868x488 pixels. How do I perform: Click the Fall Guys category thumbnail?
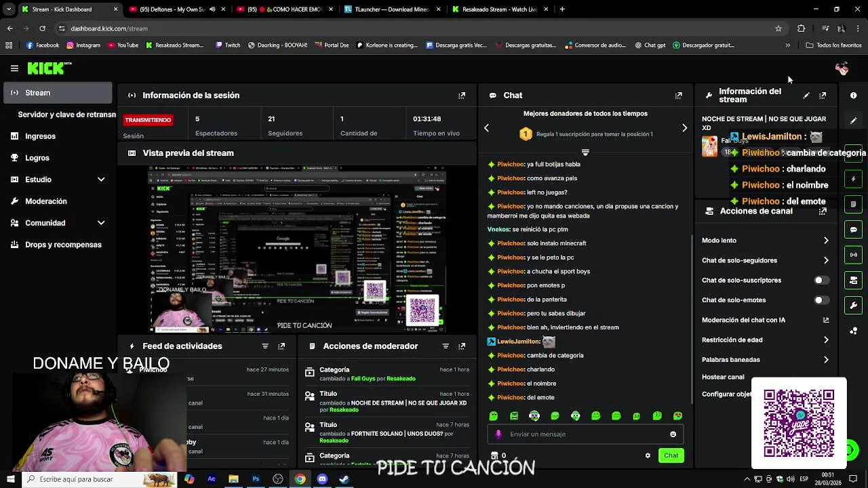click(x=709, y=146)
